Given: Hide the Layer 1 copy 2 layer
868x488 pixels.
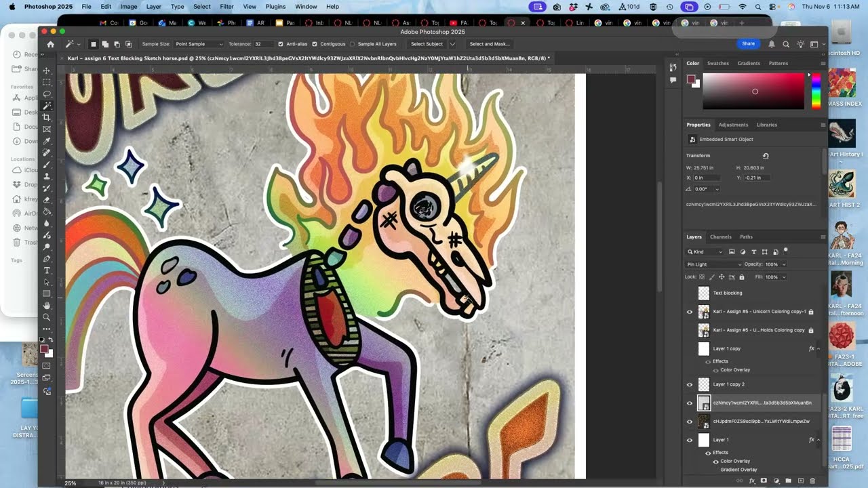Looking at the screenshot, I should 690,384.
